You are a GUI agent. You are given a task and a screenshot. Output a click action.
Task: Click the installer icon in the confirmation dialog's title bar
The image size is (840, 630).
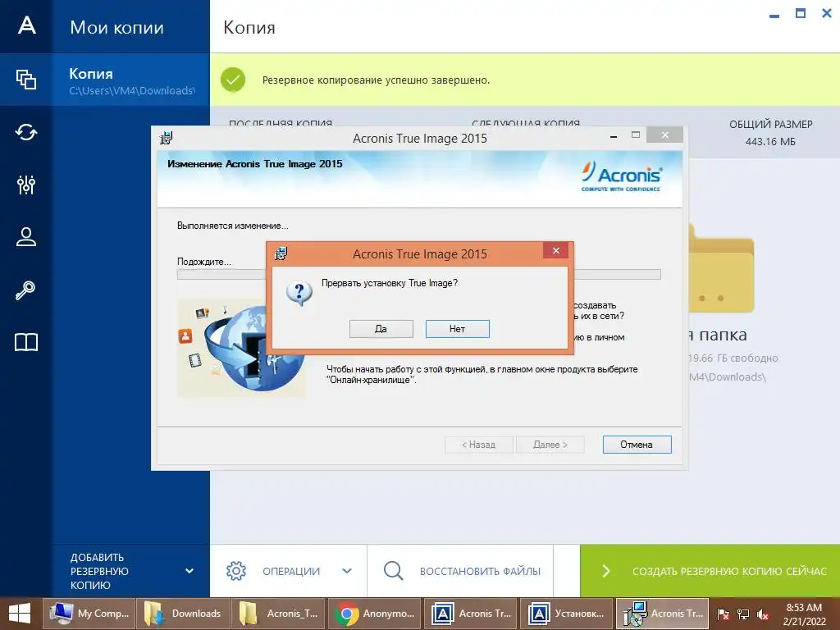click(281, 253)
